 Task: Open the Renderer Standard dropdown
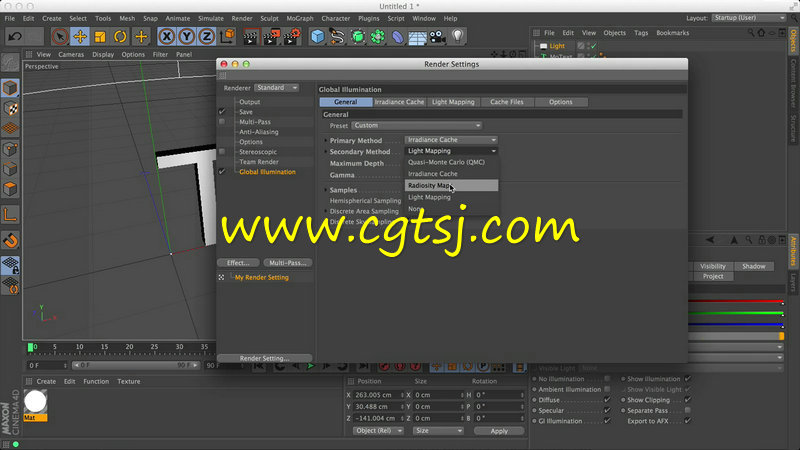277,88
